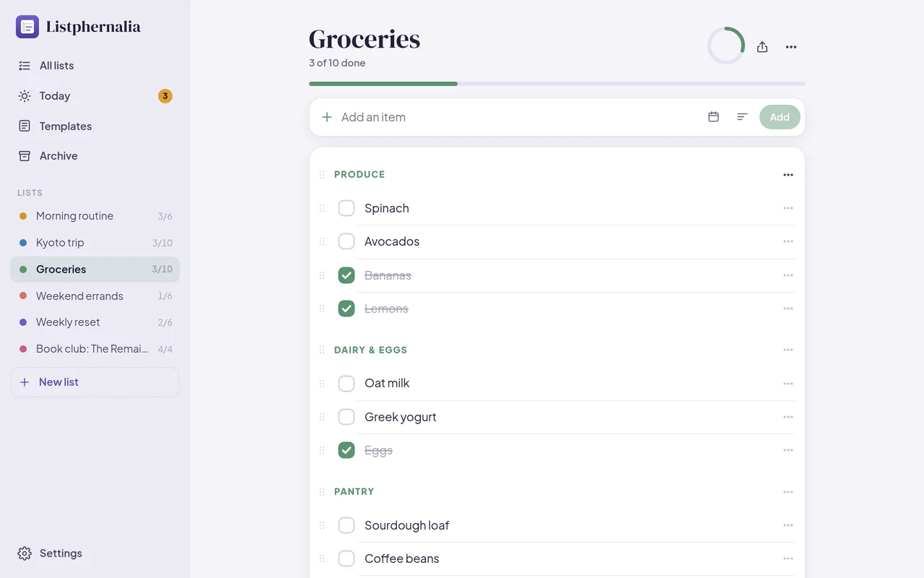Uncheck the Eggs item

click(346, 450)
